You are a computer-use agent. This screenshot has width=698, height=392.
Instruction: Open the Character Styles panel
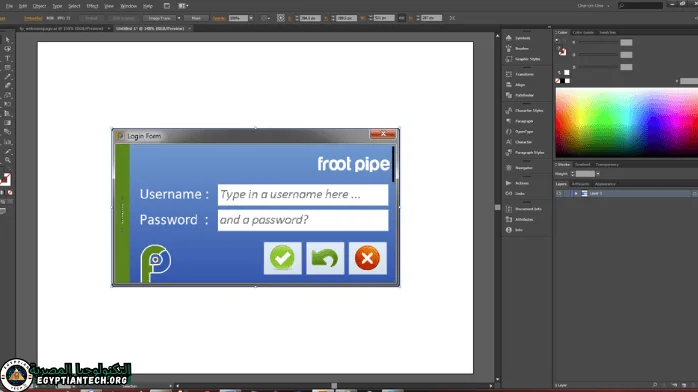pyautogui.click(x=529, y=110)
